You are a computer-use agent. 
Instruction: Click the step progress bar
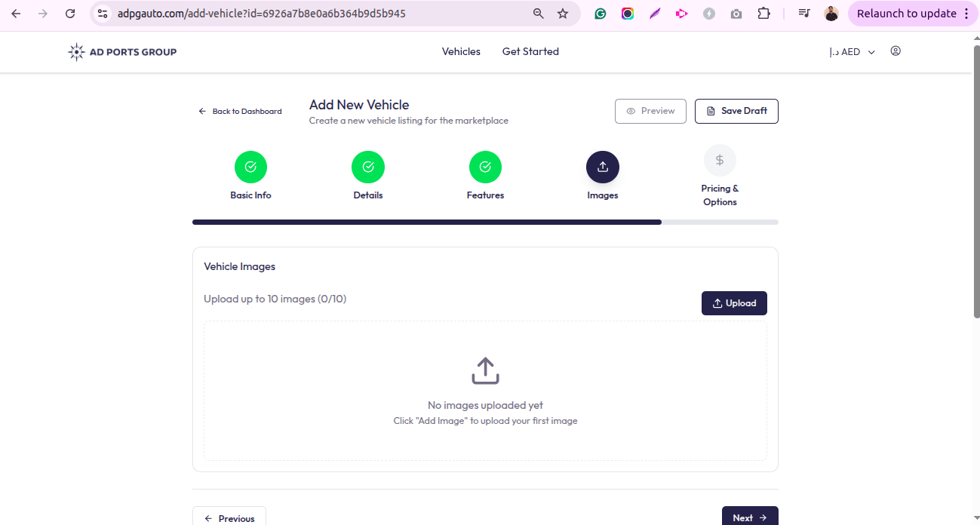[x=485, y=223]
